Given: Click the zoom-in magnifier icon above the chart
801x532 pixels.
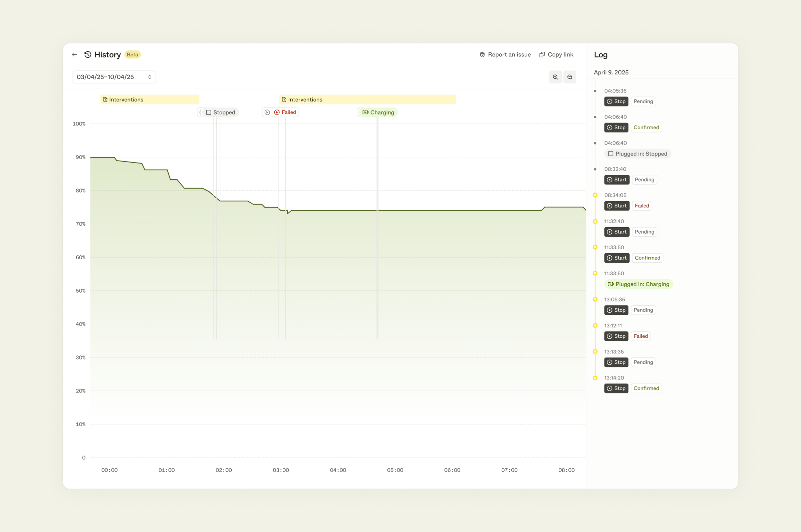Looking at the screenshot, I should pyautogui.click(x=555, y=77).
